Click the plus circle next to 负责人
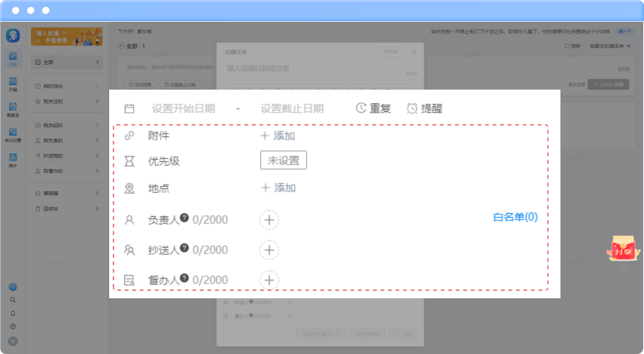The height and width of the screenshot is (354, 644). click(269, 220)
